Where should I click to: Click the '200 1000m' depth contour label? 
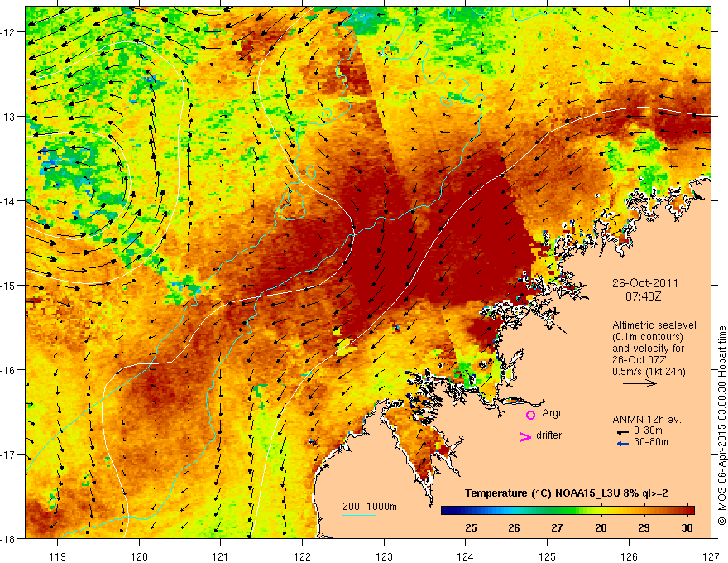click(370, 507)
